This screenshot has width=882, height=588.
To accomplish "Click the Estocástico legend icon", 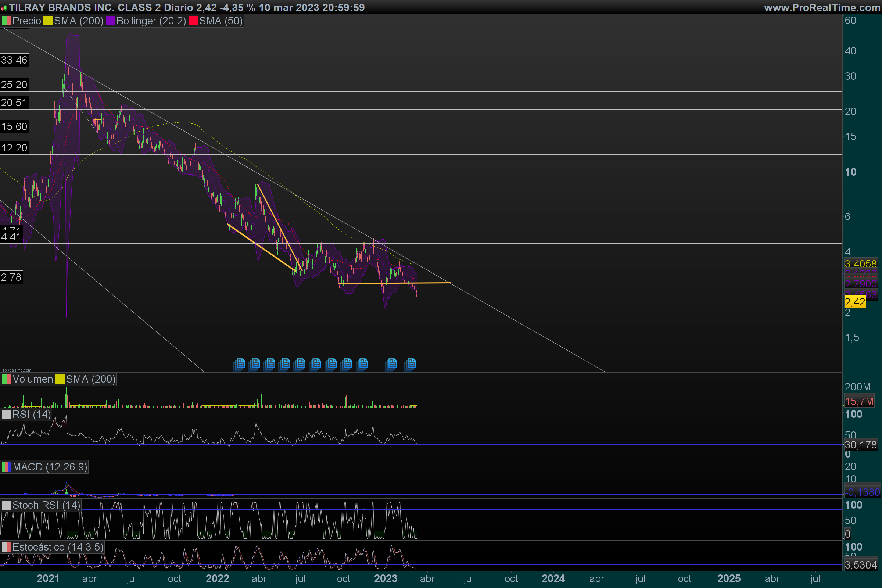I will tap(6, 547).
